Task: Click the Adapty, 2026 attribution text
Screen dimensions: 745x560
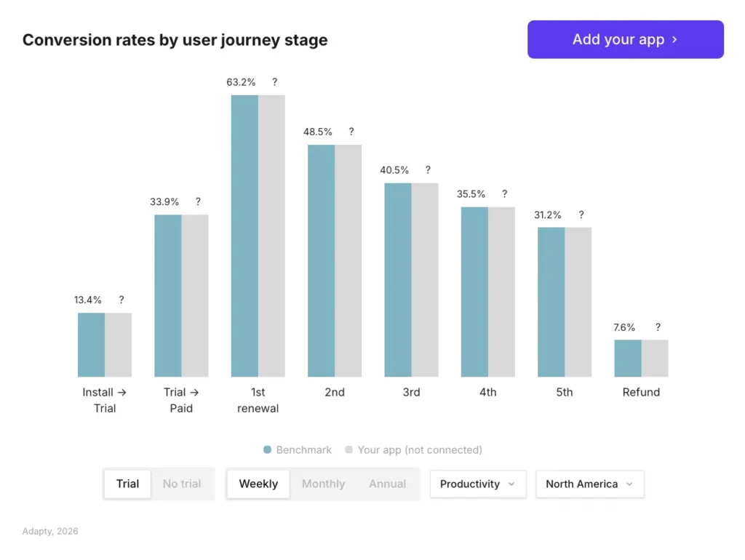Action: [49, 531]
